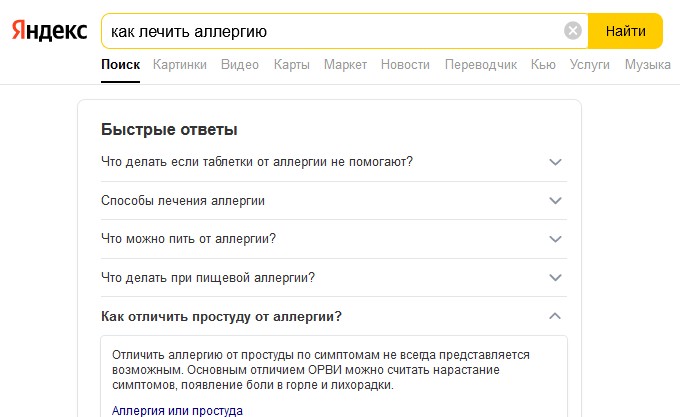Click the Яндекс logo
This screenshot has width=680, height=417.
(x=49, y=31)
